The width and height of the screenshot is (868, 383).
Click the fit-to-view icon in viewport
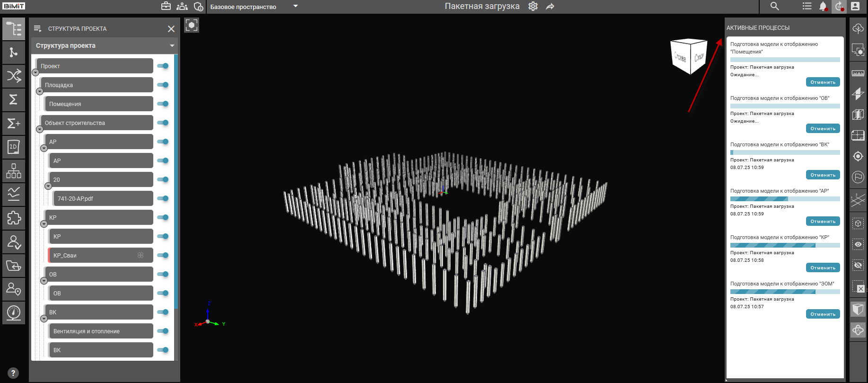(192, 25)
